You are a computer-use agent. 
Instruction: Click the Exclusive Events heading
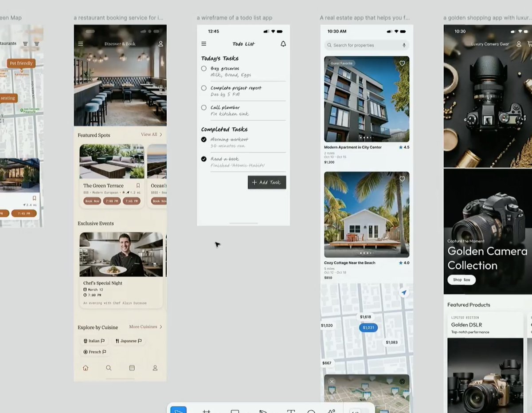coord(96,223)
